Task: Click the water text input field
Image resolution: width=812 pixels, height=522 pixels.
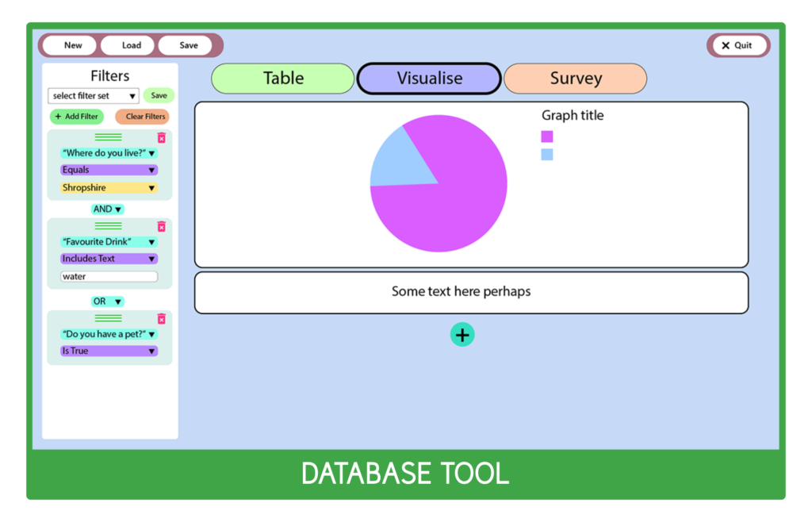Action: [x=108, y=276]
